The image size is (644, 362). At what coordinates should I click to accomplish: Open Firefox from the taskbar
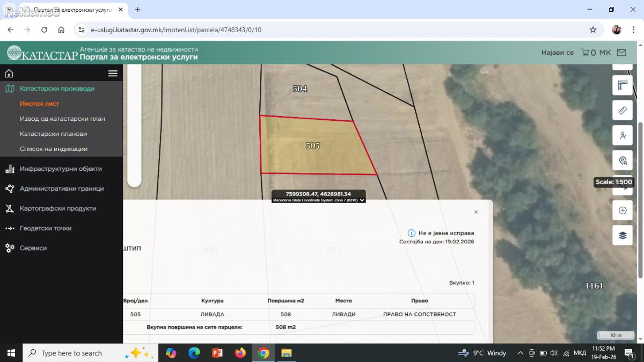click(x=240, y=353)
